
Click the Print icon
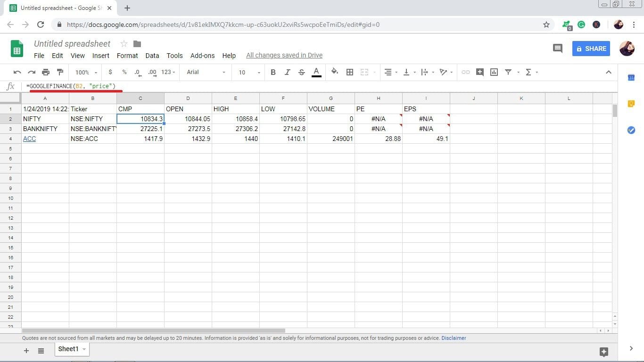(46, 72)
